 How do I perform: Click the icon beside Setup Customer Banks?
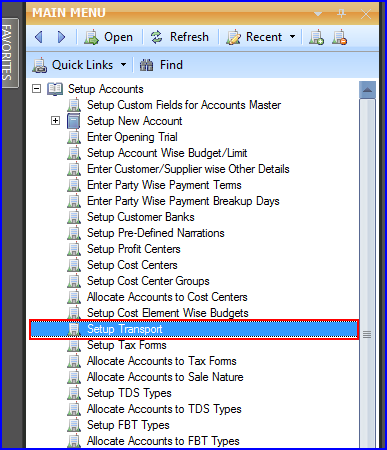[74, 217]
